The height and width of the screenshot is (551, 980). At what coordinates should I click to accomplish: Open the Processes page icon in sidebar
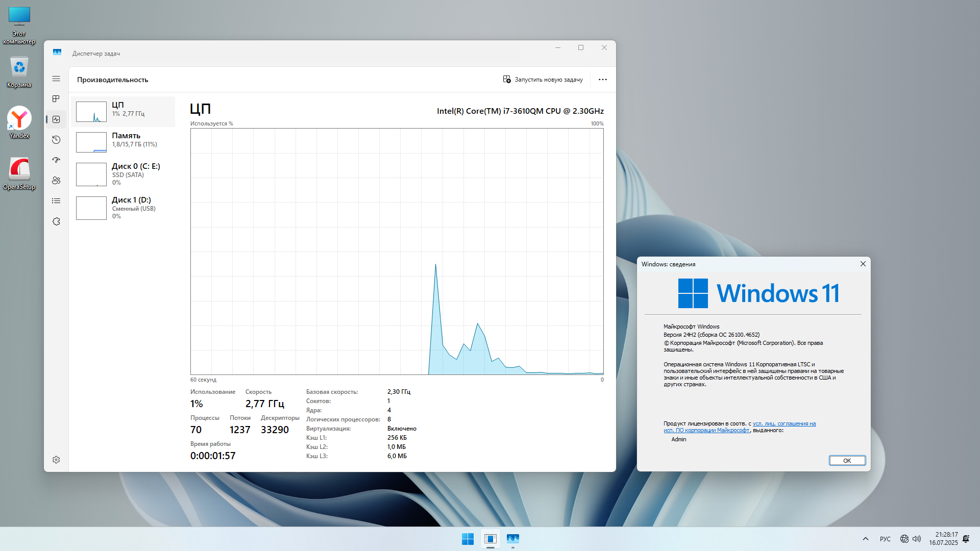tap(56, 99)
